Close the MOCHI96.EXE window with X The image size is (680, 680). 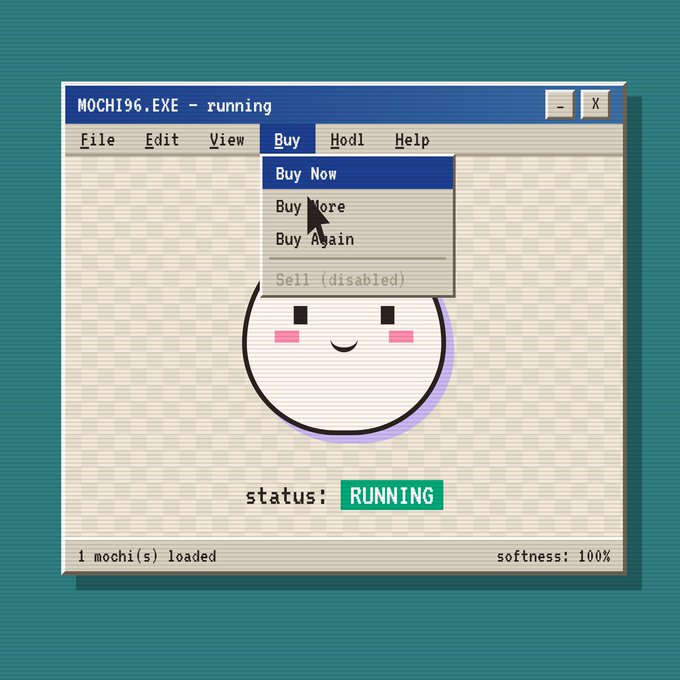[x=595, y=105]
